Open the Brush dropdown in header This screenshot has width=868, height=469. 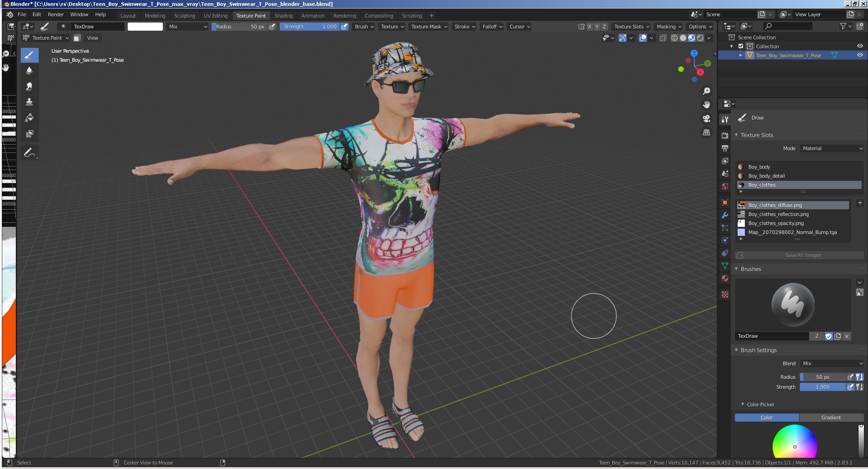point(364,27)
